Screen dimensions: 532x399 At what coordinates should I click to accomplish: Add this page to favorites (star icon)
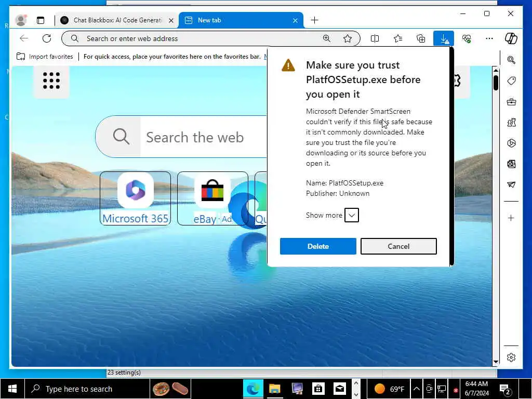click(x=348, y=38)
